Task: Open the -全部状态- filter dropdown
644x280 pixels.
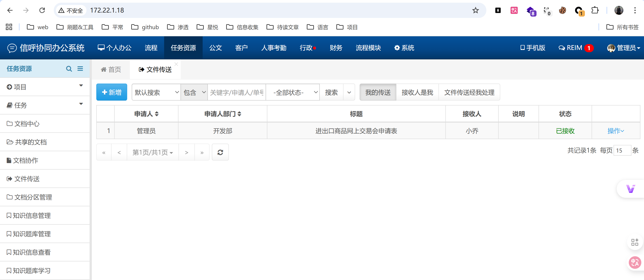Action: point(293,92)
